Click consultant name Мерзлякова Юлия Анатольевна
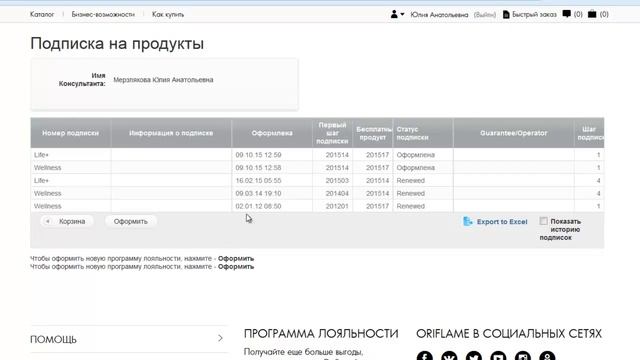This screenshot has height=360, width=640. pyautogui.click(x=163, y=80)
